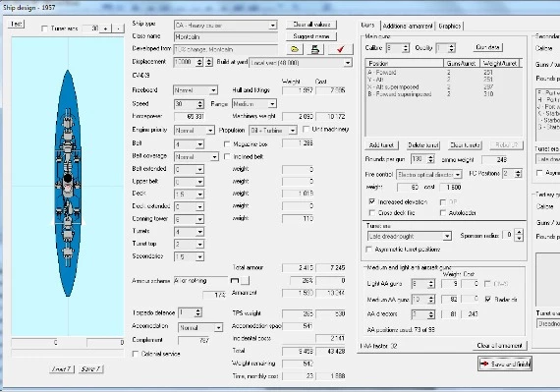Open the Engine priority dropdown
The image size is (560, 392).
coord(210,131)
